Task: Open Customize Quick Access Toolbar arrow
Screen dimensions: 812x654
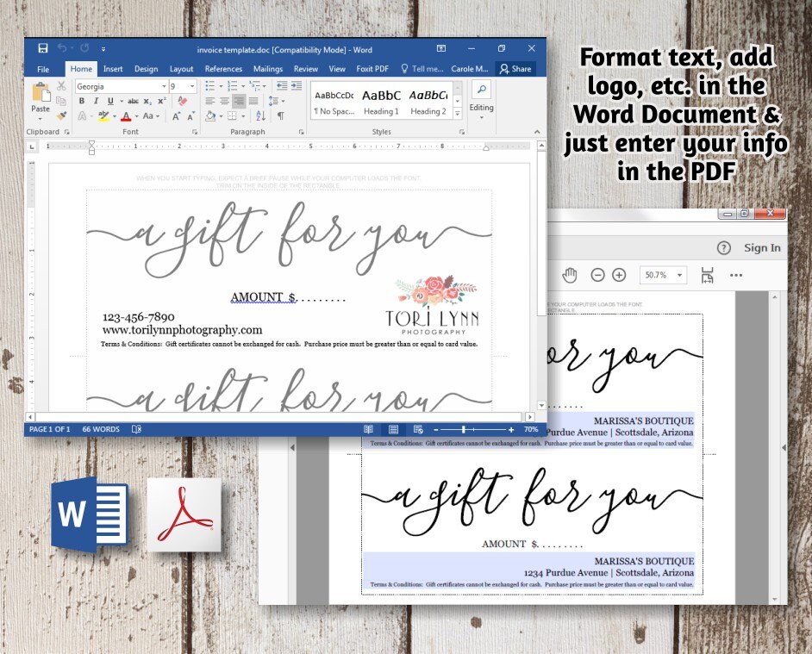Action: 103,49
